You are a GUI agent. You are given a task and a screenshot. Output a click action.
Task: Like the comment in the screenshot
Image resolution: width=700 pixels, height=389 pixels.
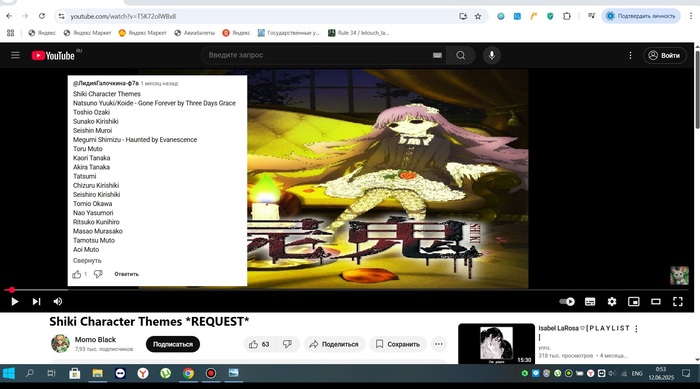tap(77, 274)
